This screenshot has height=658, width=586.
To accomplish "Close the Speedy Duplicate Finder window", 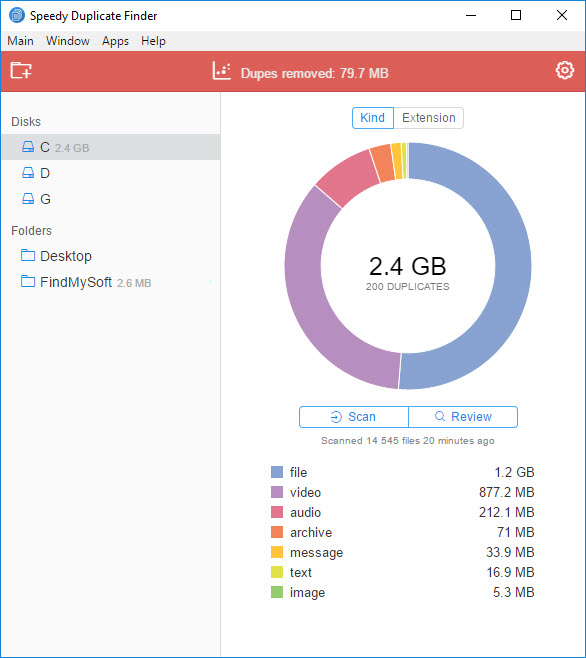I will 562,16.
